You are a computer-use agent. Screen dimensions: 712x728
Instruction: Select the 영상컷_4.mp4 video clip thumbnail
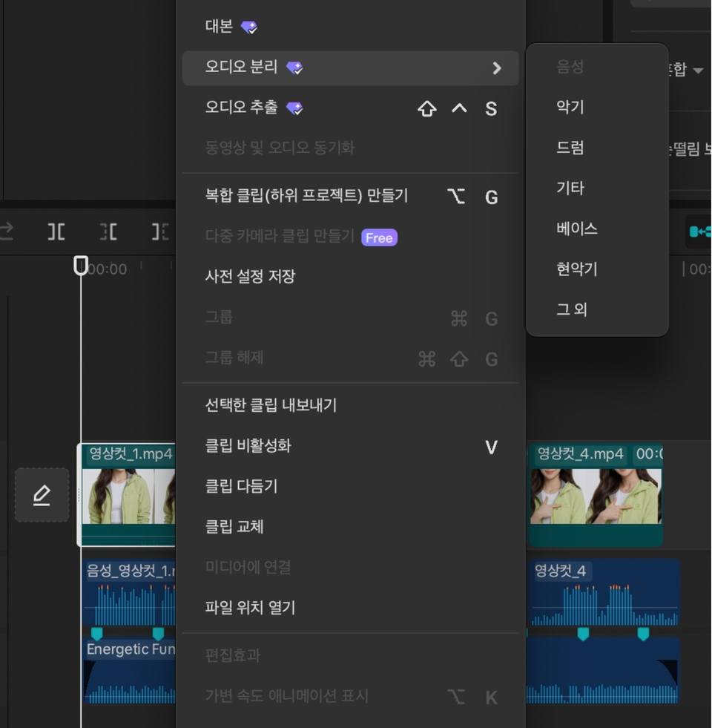point(596,496)
